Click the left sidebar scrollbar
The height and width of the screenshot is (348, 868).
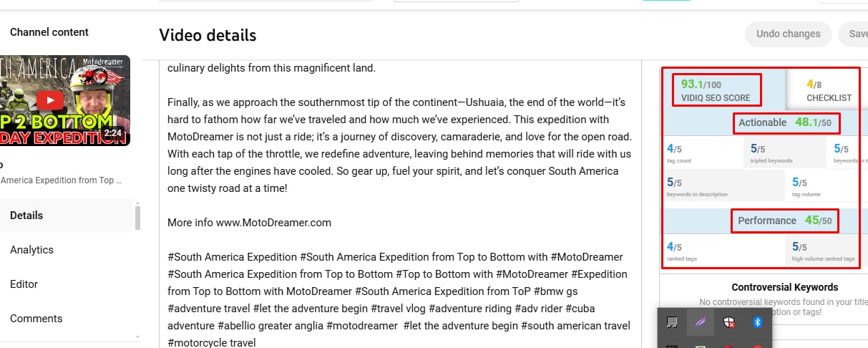(x=137, y=216)
